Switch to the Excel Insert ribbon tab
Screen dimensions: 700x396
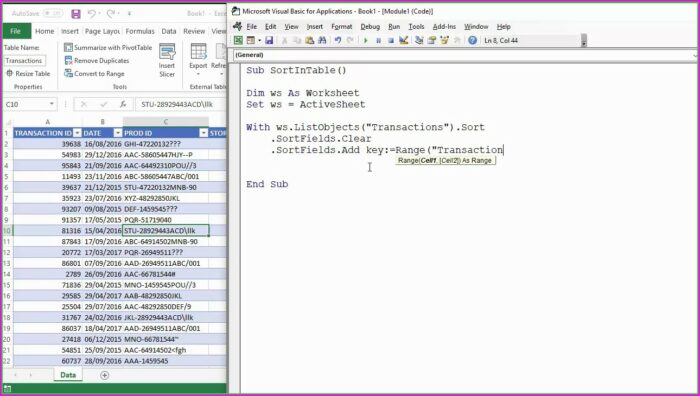pos(70,31)
